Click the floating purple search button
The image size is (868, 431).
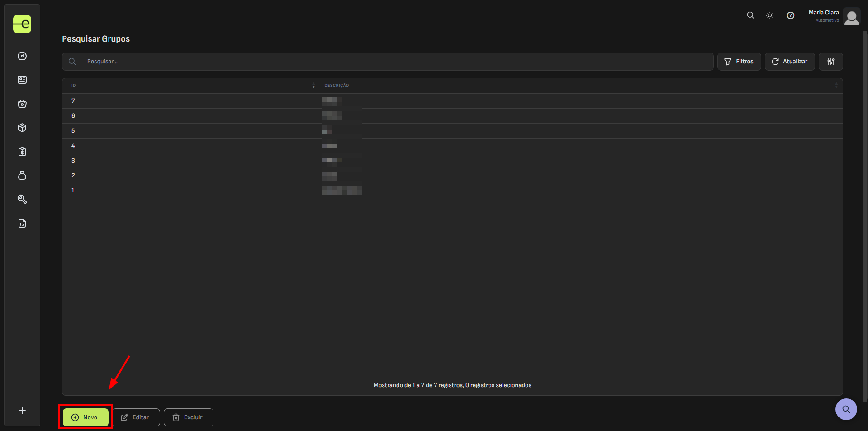coord(846,409)
